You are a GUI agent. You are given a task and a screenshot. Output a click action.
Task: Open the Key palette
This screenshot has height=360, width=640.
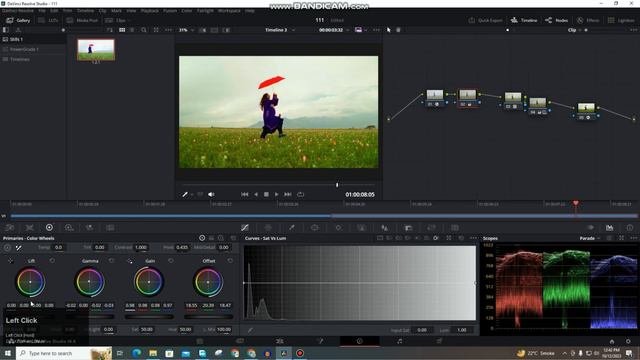[408, 228]
